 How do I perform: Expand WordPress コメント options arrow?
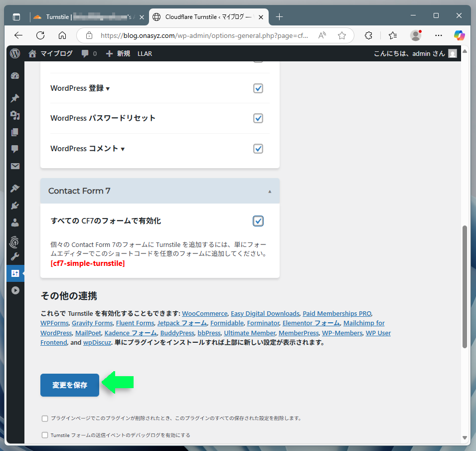pyautogui.click(x=123, y=149)
